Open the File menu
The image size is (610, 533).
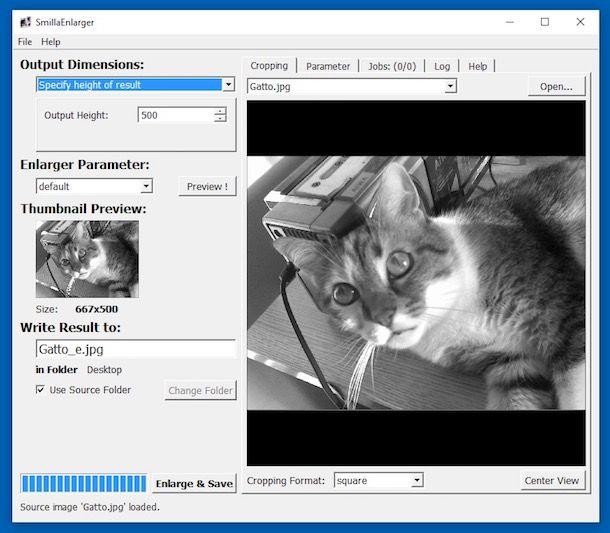[25, 42]
